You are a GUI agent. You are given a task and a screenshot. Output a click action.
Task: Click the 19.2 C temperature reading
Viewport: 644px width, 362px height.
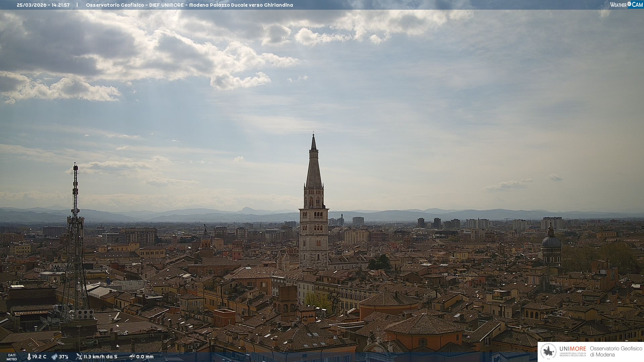[x=39, y=357]
